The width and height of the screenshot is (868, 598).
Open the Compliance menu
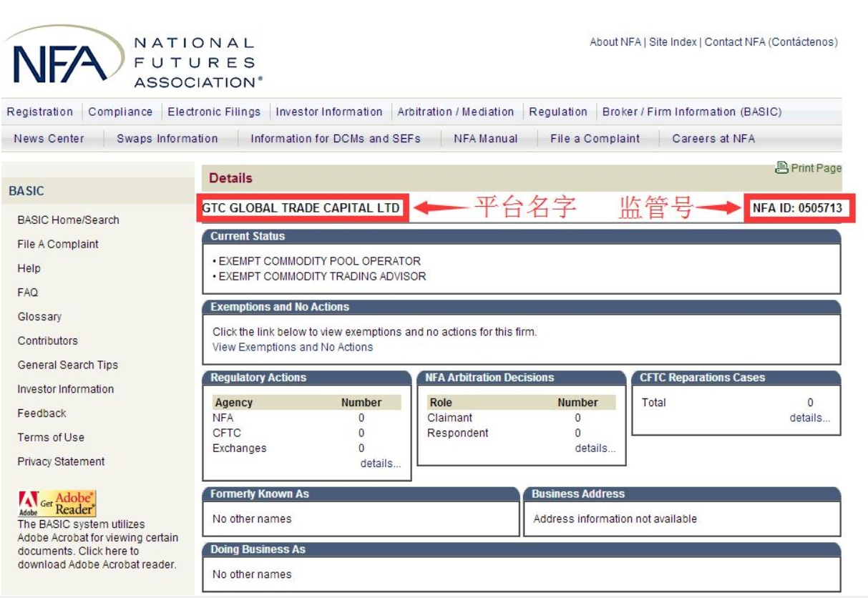coord(120,112)
